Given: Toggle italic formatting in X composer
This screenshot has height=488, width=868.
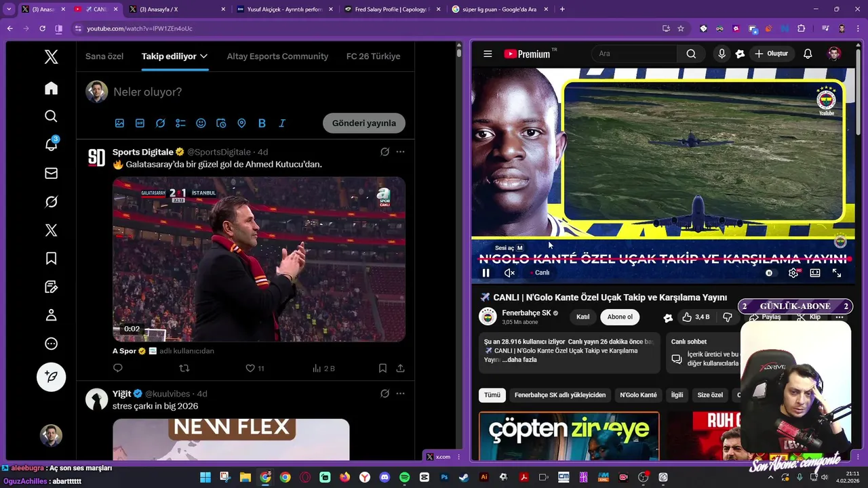Looking at the screenshot, I should click(x=282, y=123).
